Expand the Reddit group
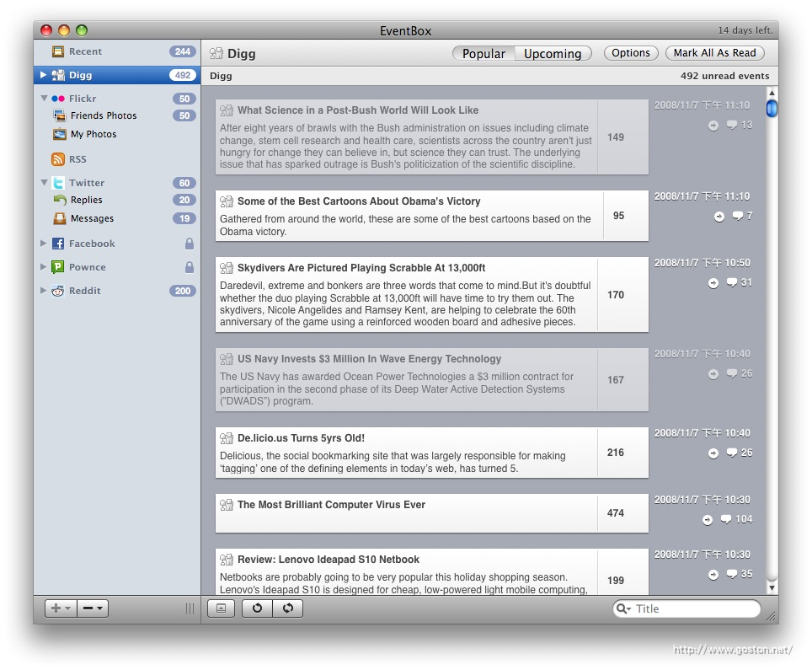Viewport: 812px width, 670px height. coord(43,290)
